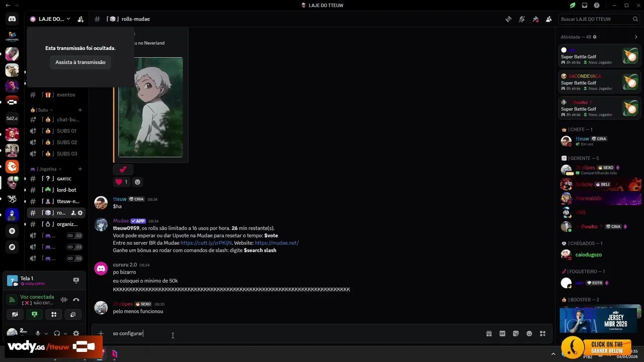The height and width of the screenshot is (362, 644).
Task: Click the search box Buscar LAJE DO TTEUW
Action: (599, 19)
